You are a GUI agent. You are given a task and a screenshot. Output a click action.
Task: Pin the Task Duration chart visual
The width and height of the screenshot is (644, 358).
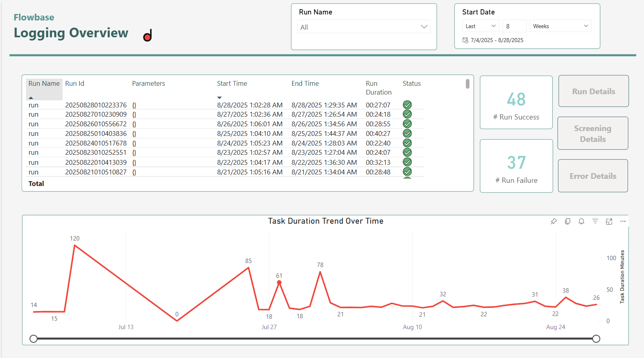pyautogui.click(x=553, y=221)
